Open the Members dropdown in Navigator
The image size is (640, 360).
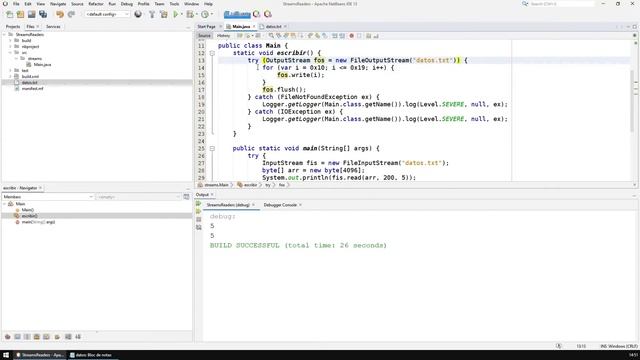pyautogui.click(x=48, y=197)
